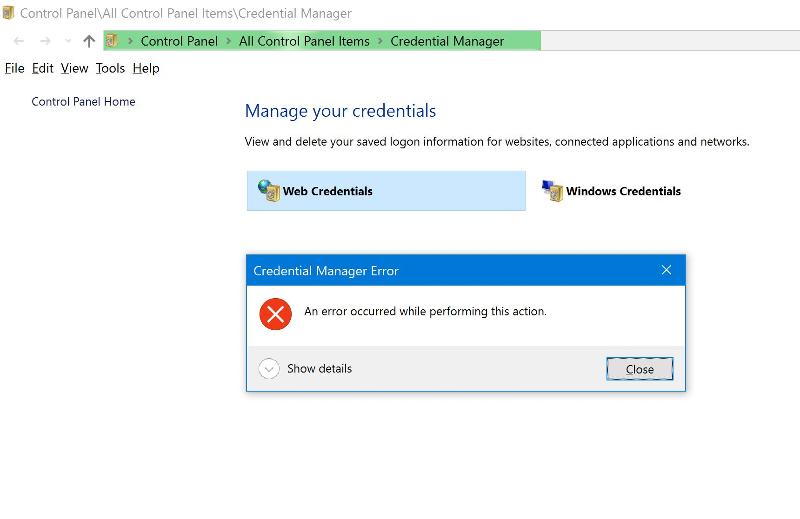800x519 pixels.
Task: Expand the chevron after All Control Panel Items
Action: click(380, 41)
